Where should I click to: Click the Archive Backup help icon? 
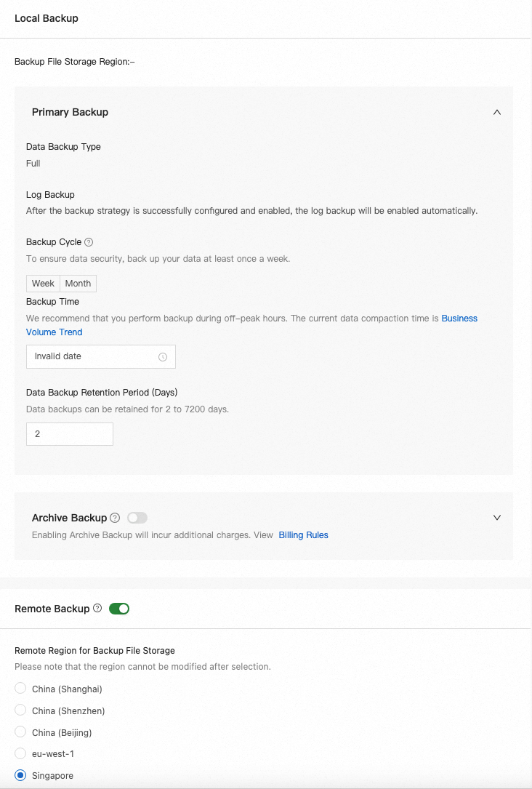[115, 518]
